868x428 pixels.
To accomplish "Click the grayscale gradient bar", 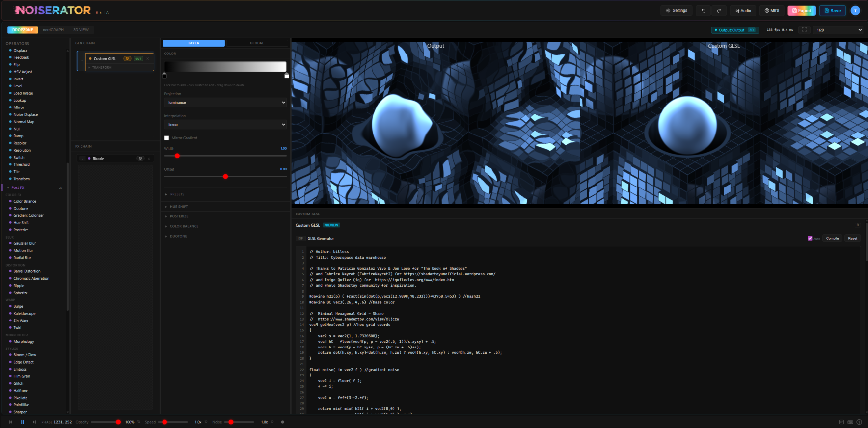I will 225,66.
